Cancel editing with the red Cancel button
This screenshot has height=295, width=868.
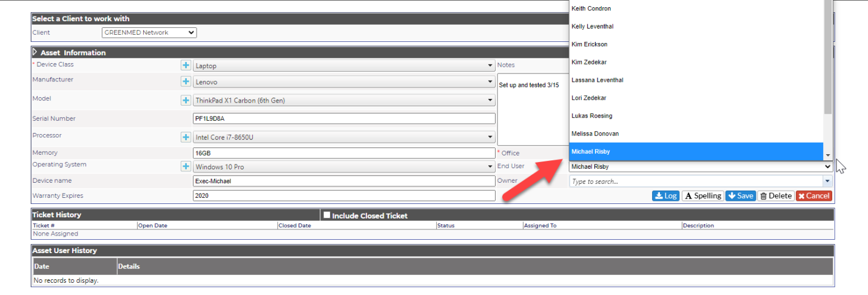[813, 196]
